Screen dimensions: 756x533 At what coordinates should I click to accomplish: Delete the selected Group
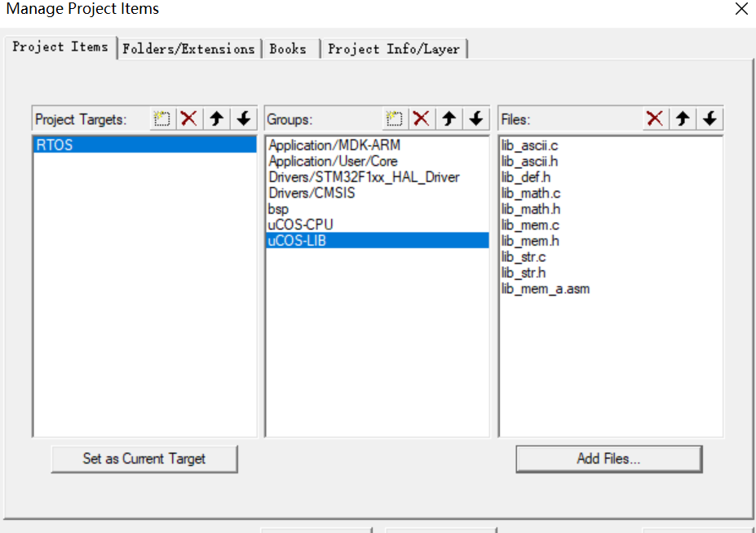[x=422, y=118]
